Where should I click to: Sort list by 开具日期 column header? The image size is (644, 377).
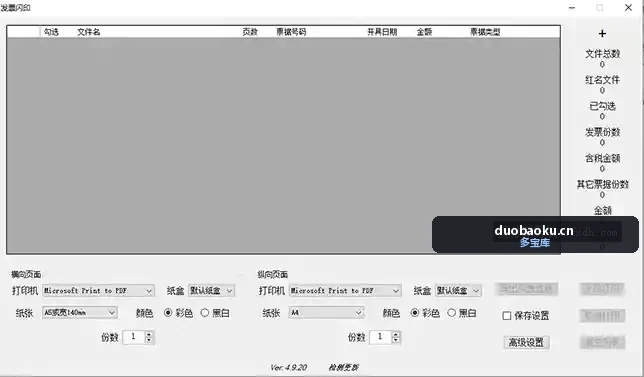(382, 32)
